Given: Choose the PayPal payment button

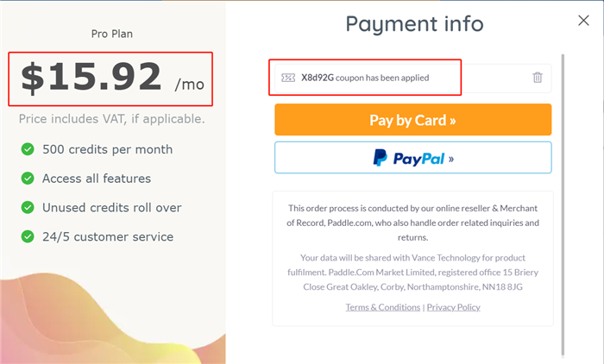Looking at the screenshot, I should [413, 158].
